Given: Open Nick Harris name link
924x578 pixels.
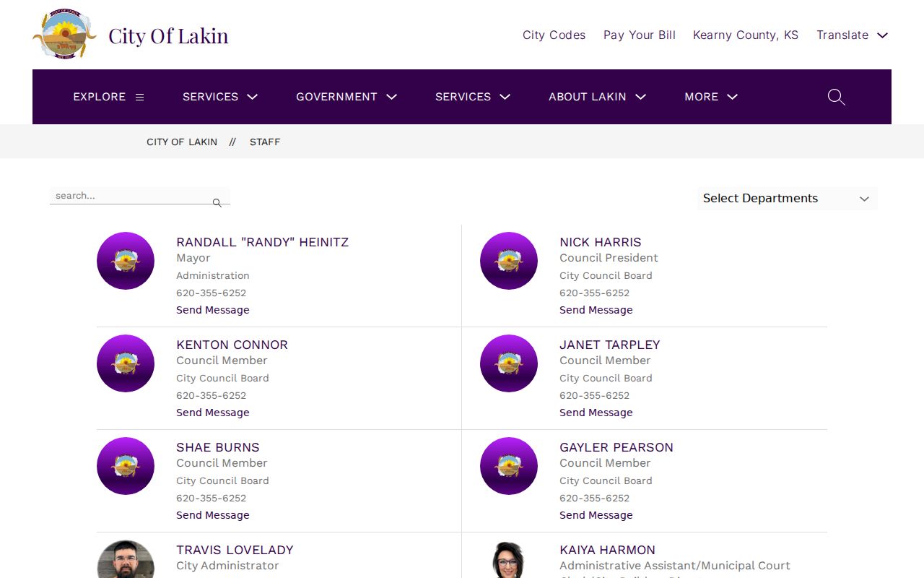Looking at the screenshot, I should (601, 242).
